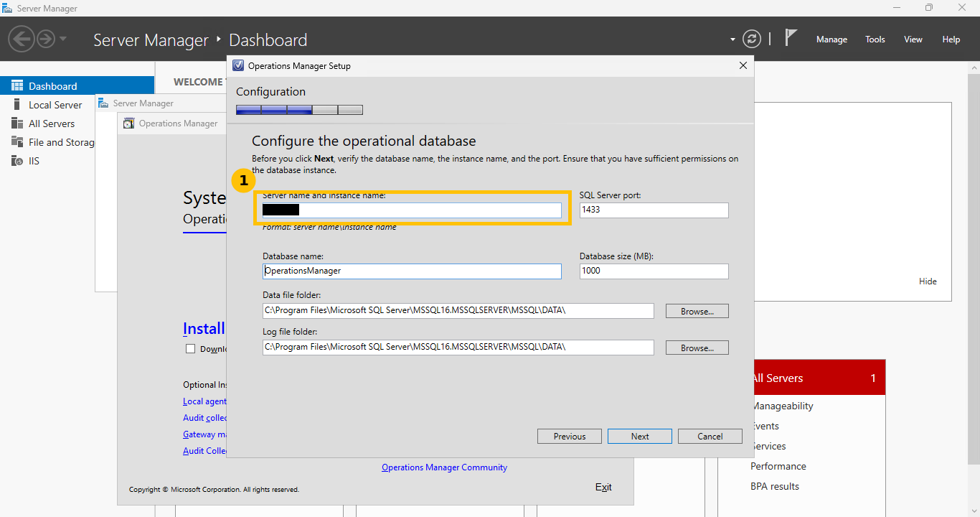Close the Operations Manager Setup dialog
This screenshot has width=980, height=517.
[x=743, y=65]
